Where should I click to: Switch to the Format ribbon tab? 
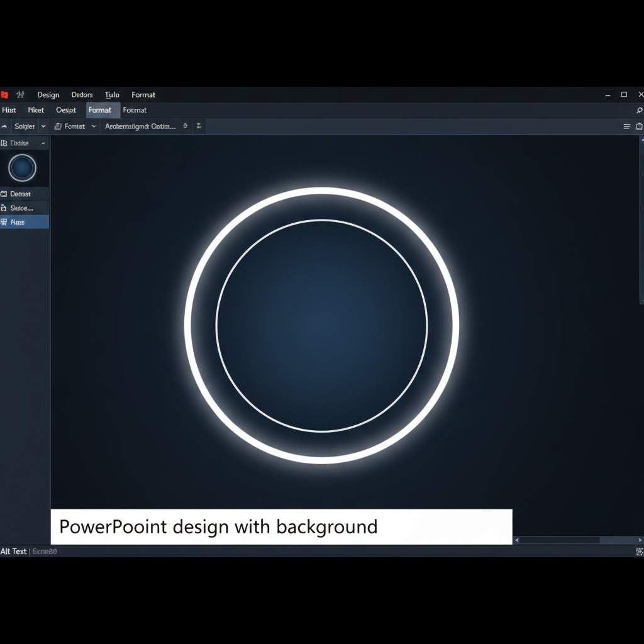coord(101,110)
